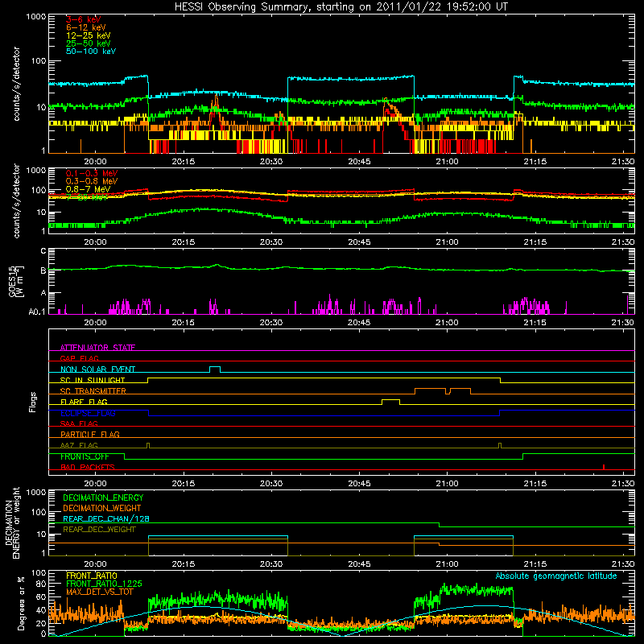This screenshot has width=644, height=644.
Task: Click the Degrees or % axis title
Action: [x=21, y=603]
